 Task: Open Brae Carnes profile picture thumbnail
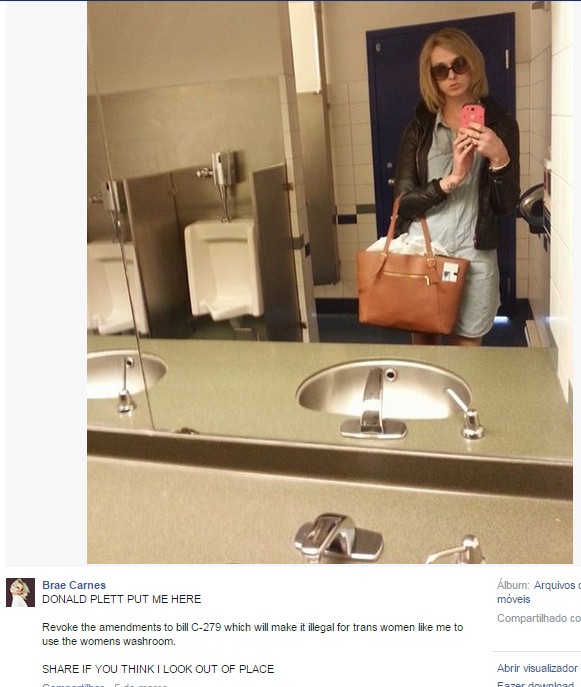(20, 592)
